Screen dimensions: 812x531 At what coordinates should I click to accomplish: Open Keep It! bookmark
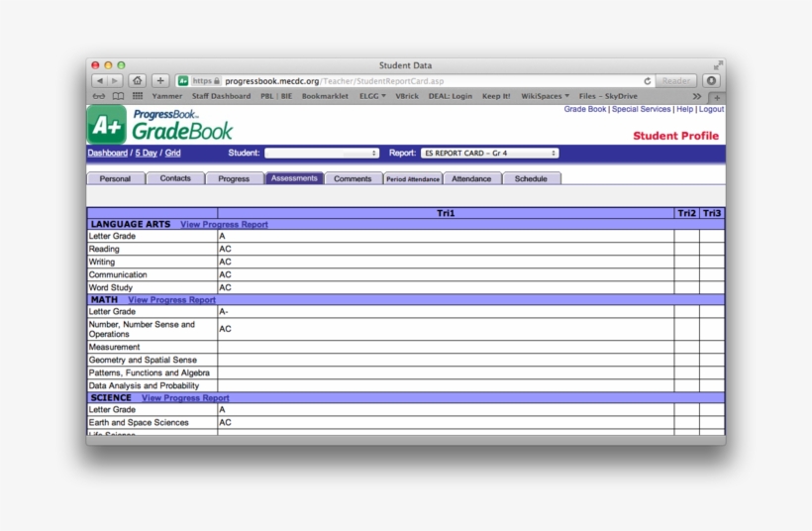click(496, 96)
